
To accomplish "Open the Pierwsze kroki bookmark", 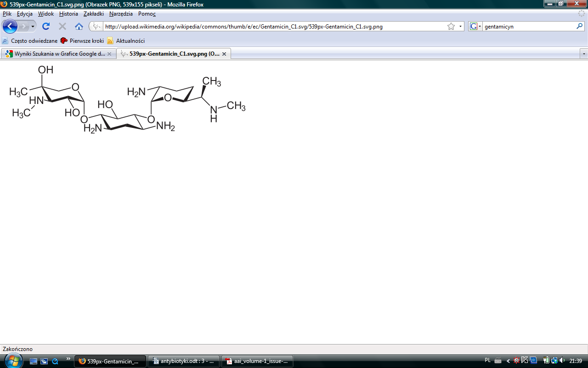I will coord(82,40).
